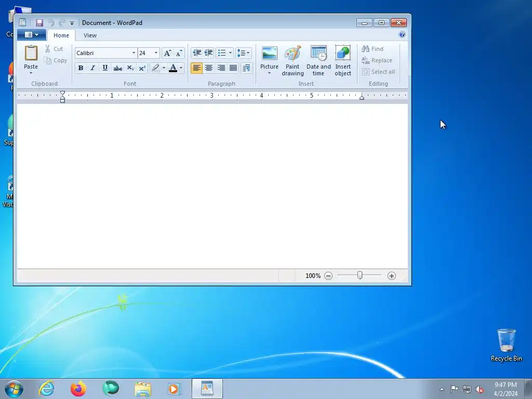Image resolution: width=532 pixels, height=399 pixels.
Task: Click the left indent marker on ruler
Action: point(62,97)
